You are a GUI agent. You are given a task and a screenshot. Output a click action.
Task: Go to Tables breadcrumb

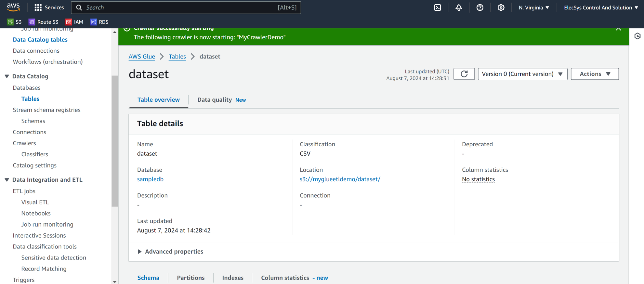(177, 56)
